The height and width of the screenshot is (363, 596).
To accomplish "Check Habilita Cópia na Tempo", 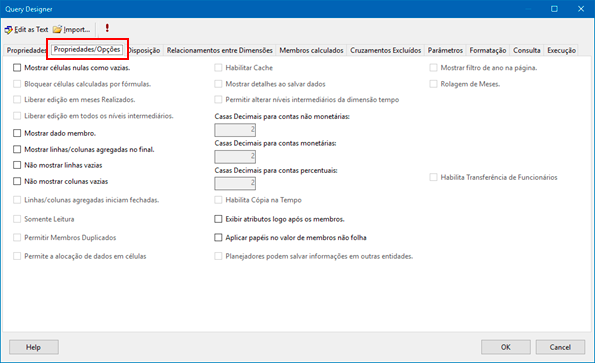I will click(x=218, y=200).
